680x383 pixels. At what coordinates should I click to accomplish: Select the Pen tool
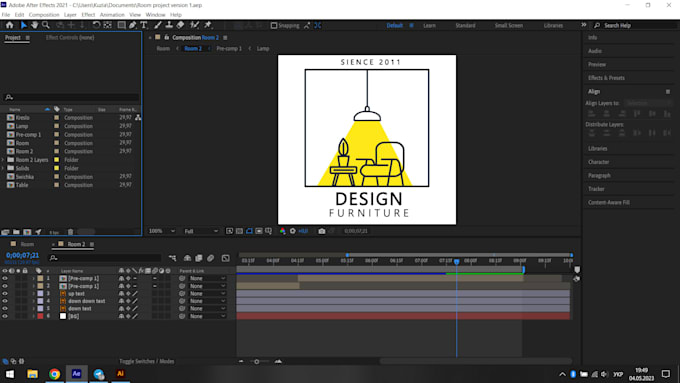(133, 25)
